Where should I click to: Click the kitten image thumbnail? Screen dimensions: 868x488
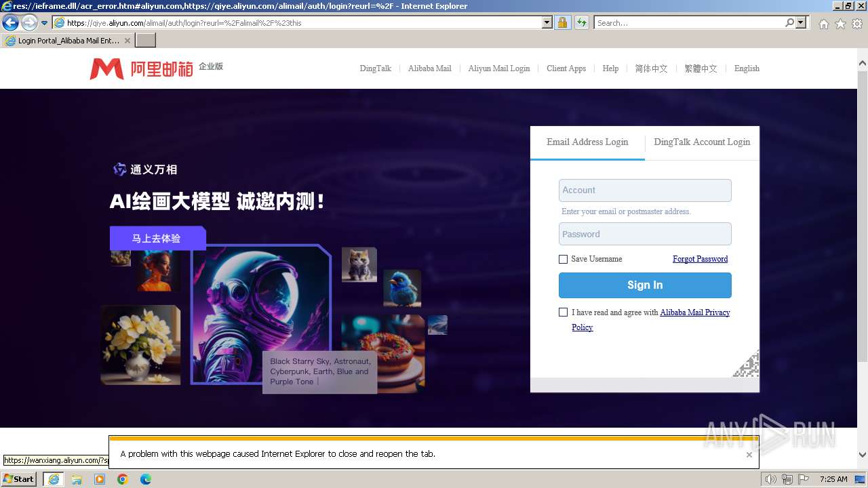tap(359, 265)
